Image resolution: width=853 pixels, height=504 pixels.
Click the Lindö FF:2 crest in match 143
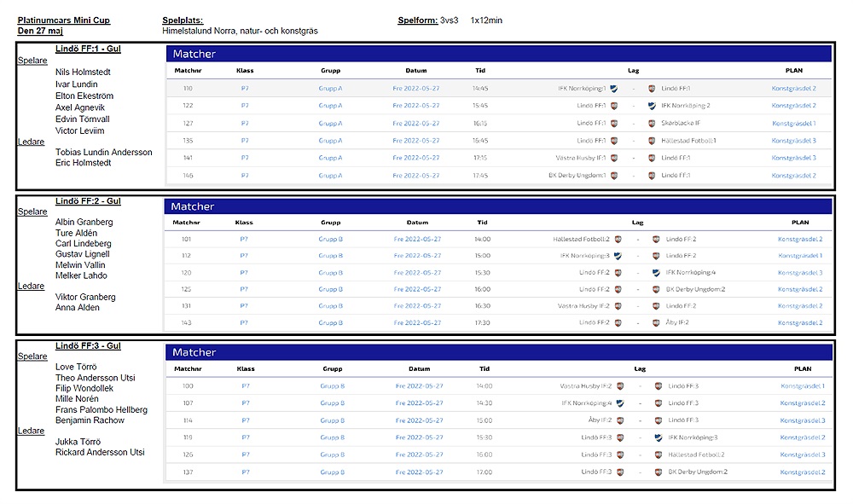[x=618, y=323]
